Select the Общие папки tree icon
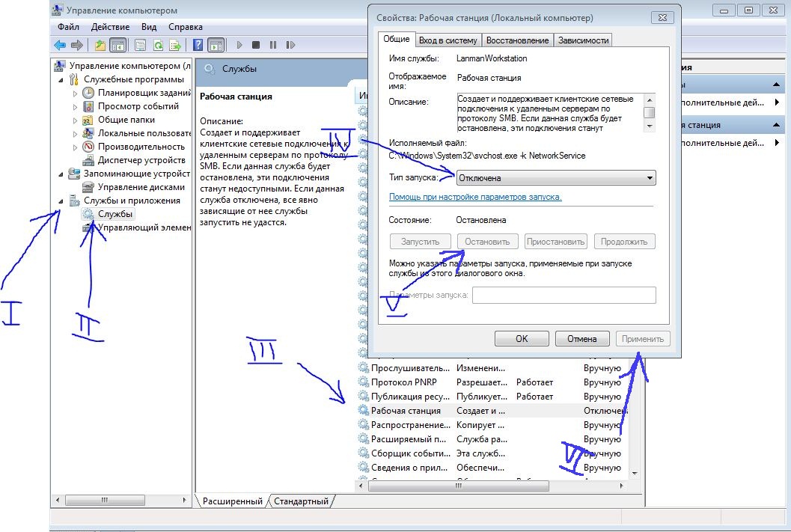Viewport: 791px width, 532px height. (x=88, y=120)
